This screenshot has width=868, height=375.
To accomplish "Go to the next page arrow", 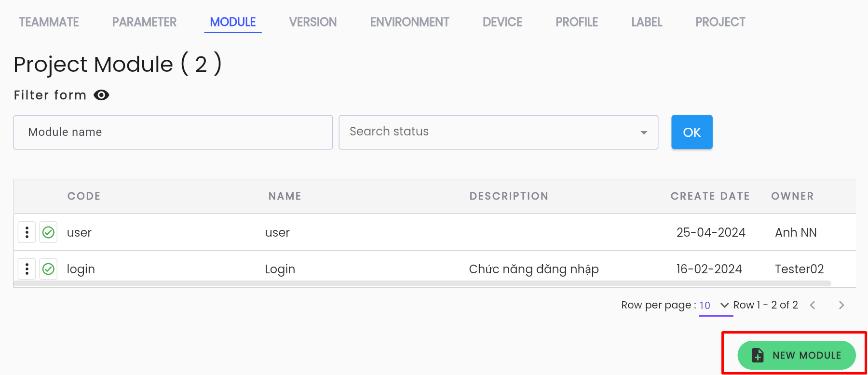I will point(841,305).
